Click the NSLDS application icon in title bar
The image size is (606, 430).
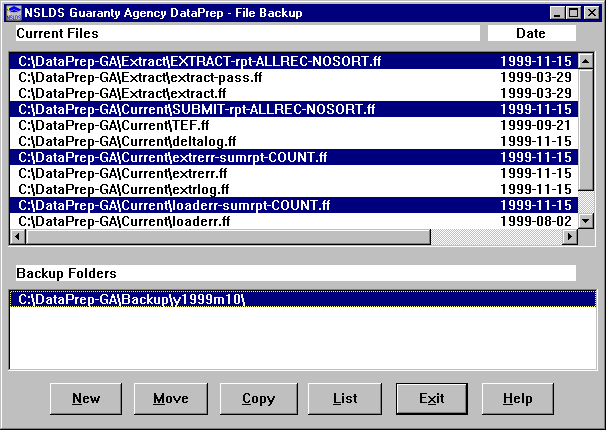pyautogui.click(x=14, y=13)
